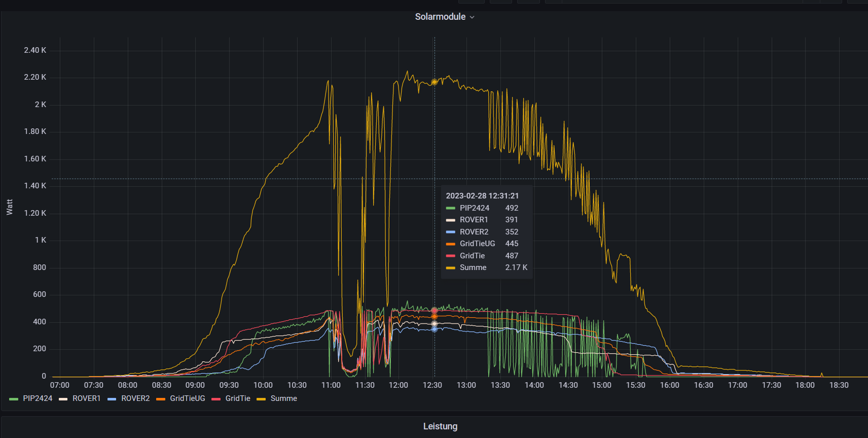Image resolution: width=868 pixels, height=438 pixels.
Task: Click the green PIP2424 legend color swatch
Action: click(x=14, y=399)
